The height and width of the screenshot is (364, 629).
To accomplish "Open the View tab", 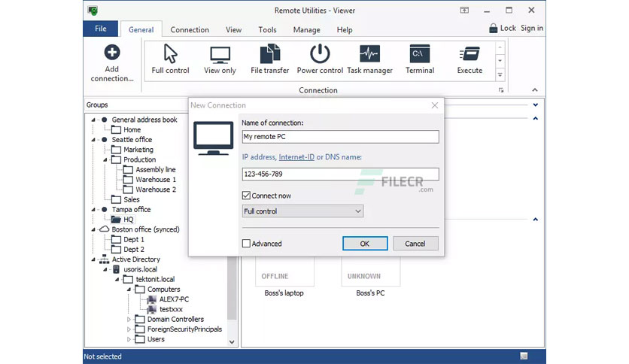I will 233,29.
